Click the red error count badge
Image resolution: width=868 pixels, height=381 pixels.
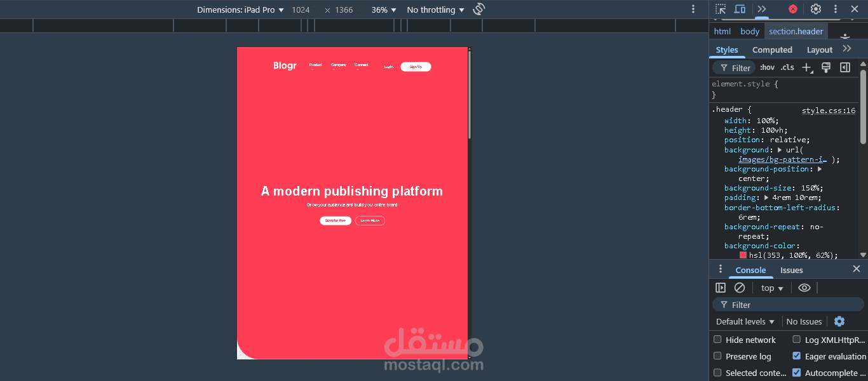[x=793, y=9]
